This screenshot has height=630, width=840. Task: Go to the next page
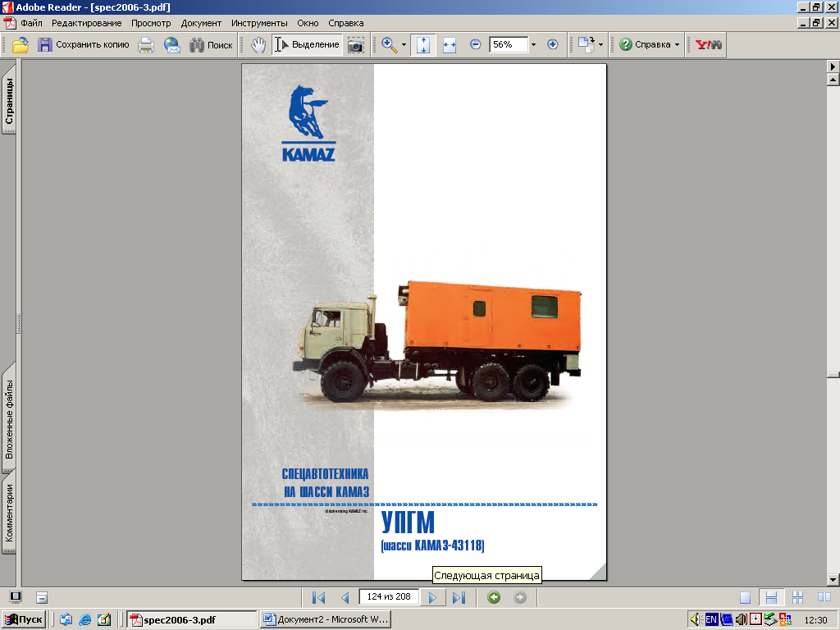[x=432, y=597]
